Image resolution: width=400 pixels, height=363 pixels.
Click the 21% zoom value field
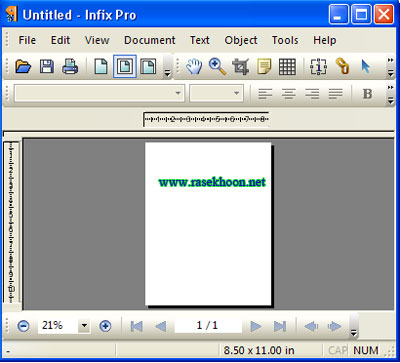(58, 325)
